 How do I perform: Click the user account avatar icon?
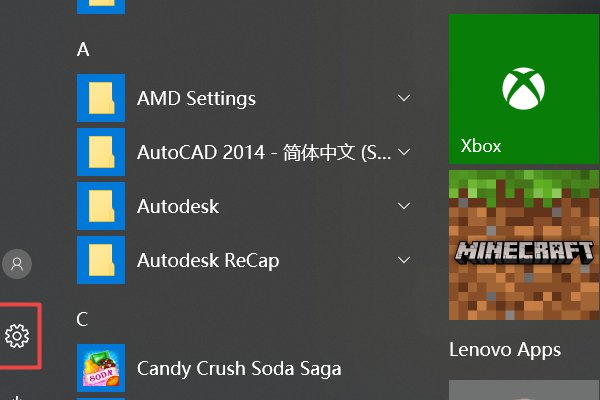[x=17, y=264]
